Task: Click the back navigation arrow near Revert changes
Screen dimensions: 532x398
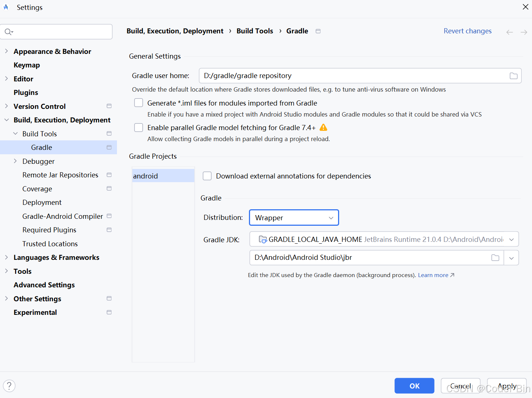Action: (509, 32)
